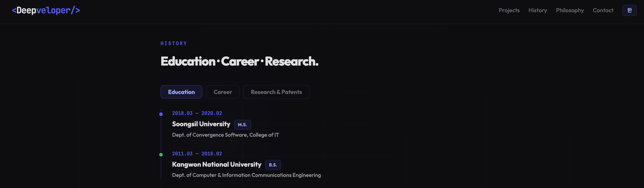Navigate to the Contact section
This screenshot has height=188, width=644.
pyautogui.click(x=603, y=10)
